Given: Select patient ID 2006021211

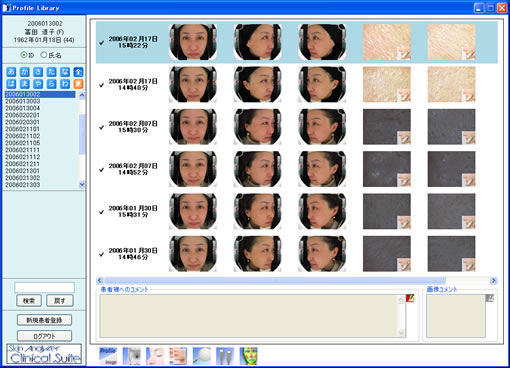Looking at the screenshot, I should point(23,164).
